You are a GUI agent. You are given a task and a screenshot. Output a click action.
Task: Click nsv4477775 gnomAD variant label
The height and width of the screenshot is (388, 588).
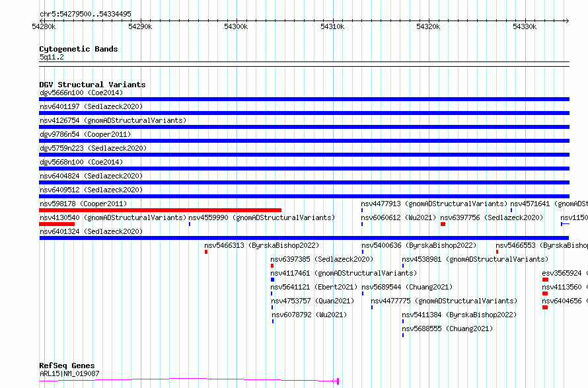click(444, 301)
